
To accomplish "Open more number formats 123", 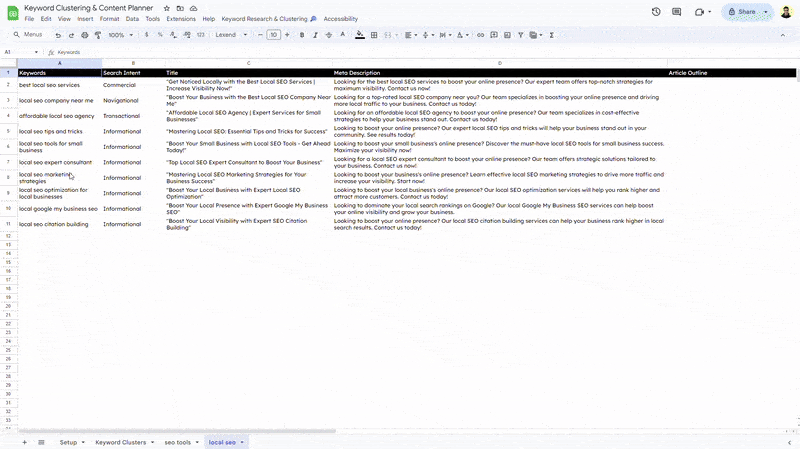I will click(x=201, y=35).
